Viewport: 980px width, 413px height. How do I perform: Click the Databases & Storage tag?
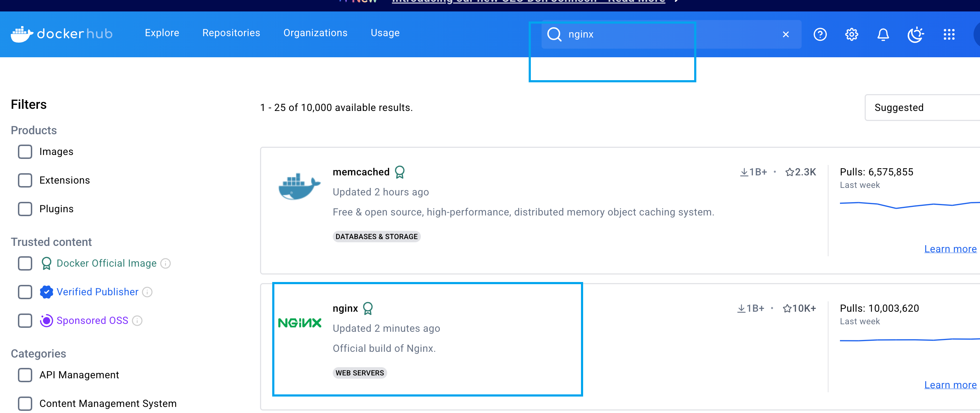click(376, 237)
